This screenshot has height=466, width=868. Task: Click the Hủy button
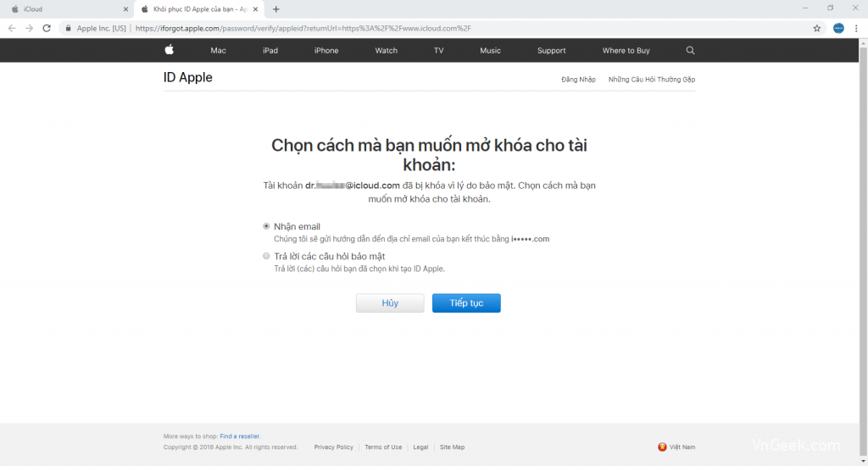pos(390,302)
